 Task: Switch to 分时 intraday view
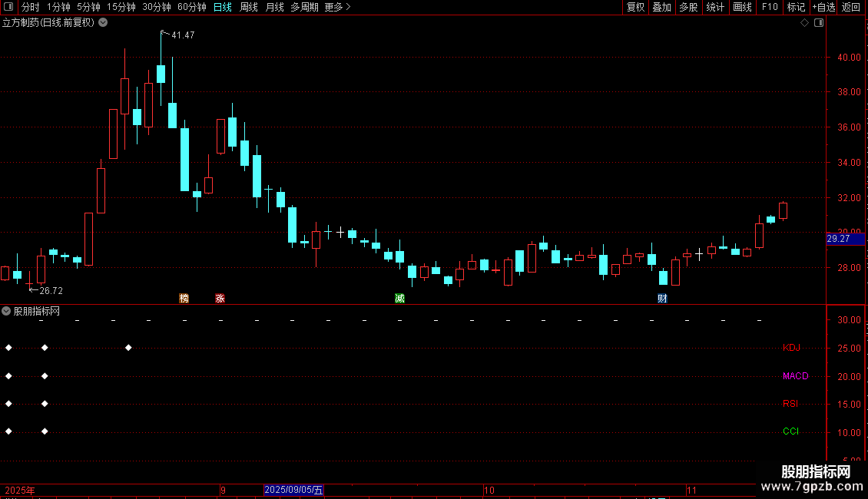[30, 7]
